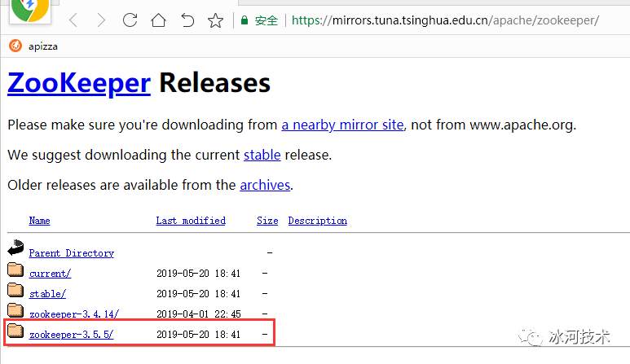
Task: Click the current/ folder icon
Action: [x=16, y=271]
